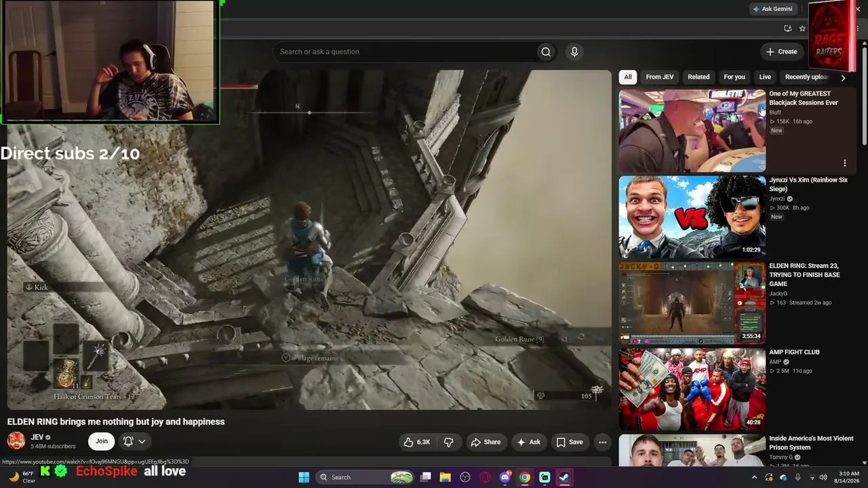Save the video to a playlist
The height and width of the screenshot is (488, 868).
tap(570, 442)
